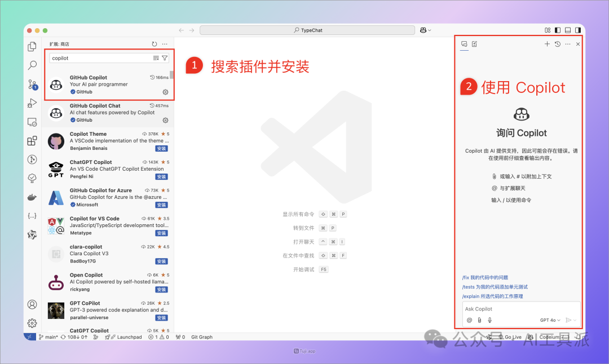Screen dimensions: 609x364
Task: Synchronize changes 108↓ 0↑ in status bar
Action: (x=74, y=337)
